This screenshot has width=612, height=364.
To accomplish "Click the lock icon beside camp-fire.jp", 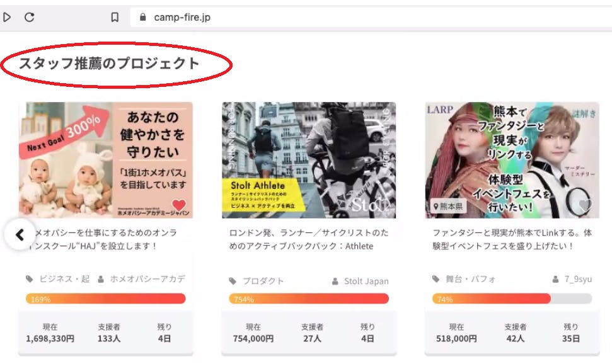I will pos(142,18).
